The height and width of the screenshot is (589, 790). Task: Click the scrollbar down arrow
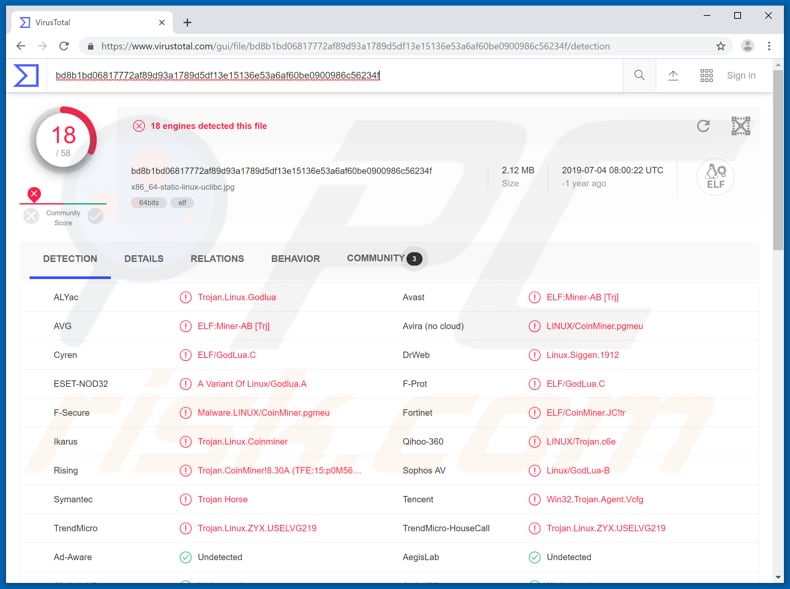coord(778,577)
